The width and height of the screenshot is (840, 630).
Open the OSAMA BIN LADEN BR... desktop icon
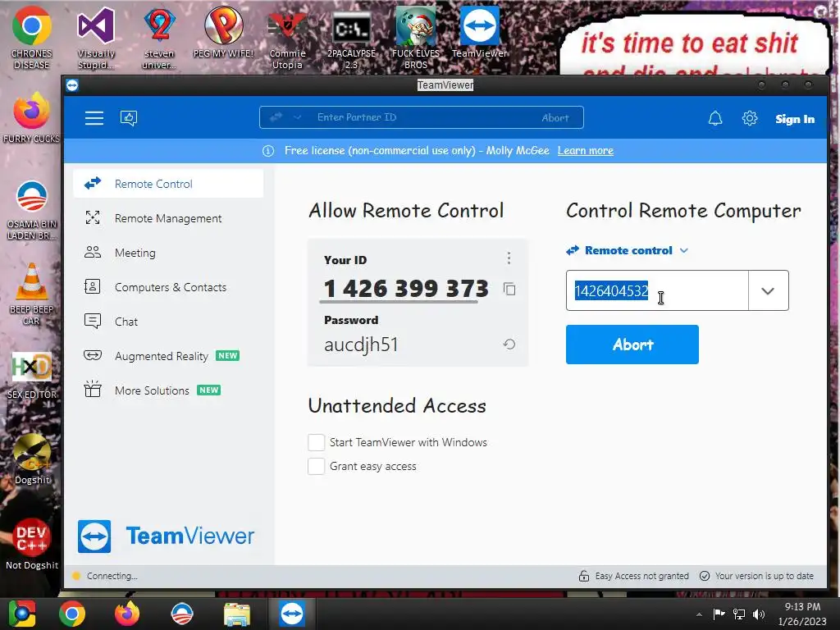click(32, 210)
